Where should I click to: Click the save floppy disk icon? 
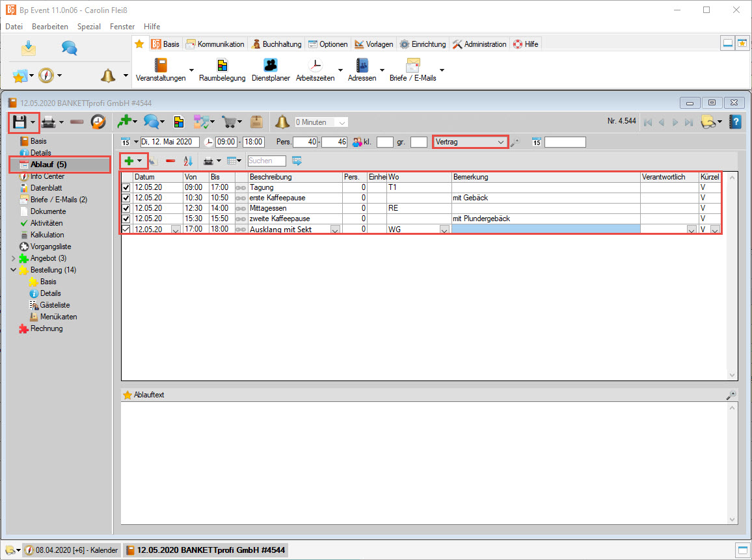[x=20, y=122]
